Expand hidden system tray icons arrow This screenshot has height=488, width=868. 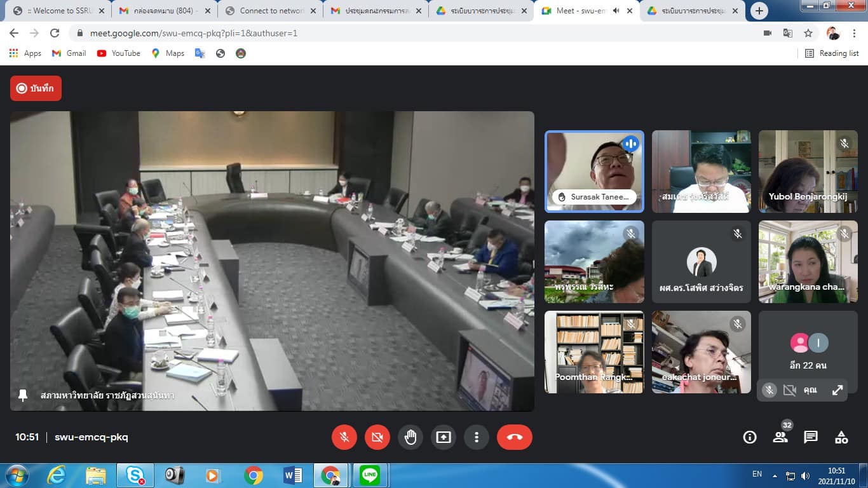[775, 475]
